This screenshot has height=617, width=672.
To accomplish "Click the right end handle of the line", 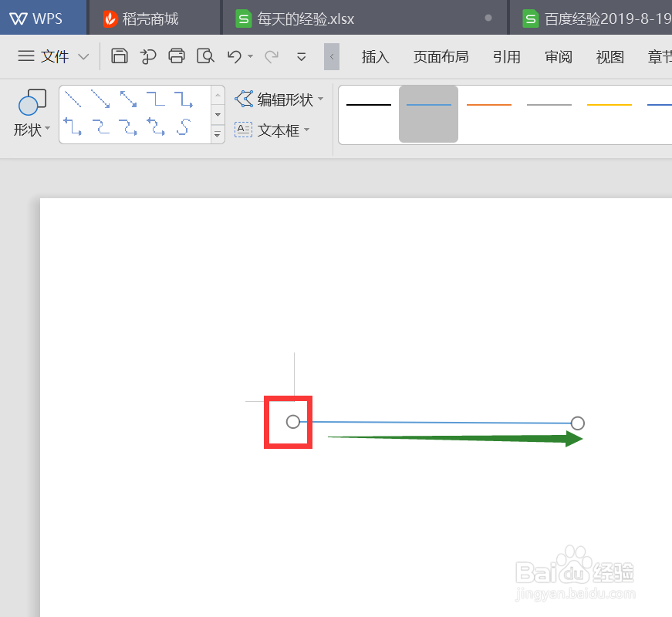I will click(x=577, y=423).
